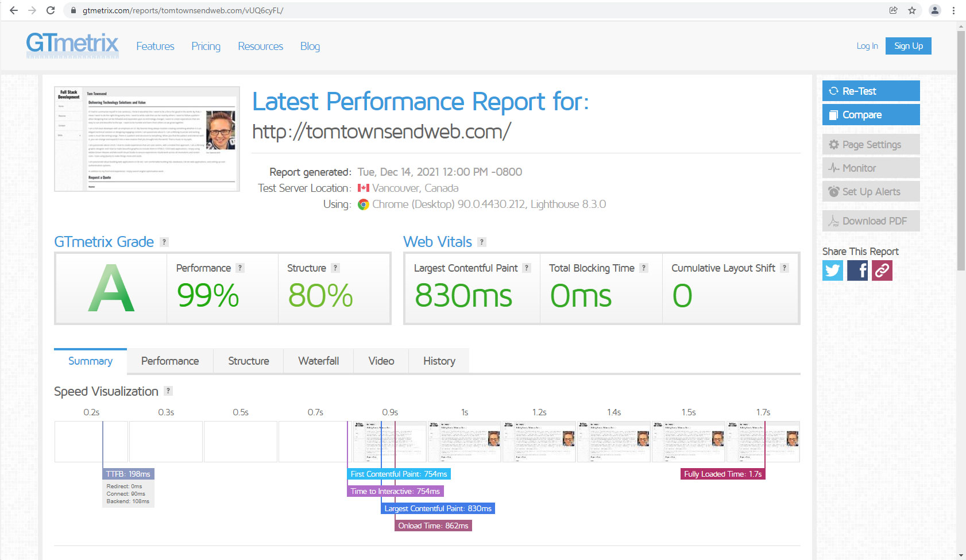The height and width of the screenshot is (560, 966).
Task: Click the site padlock icon
Action: pos(74,10)
